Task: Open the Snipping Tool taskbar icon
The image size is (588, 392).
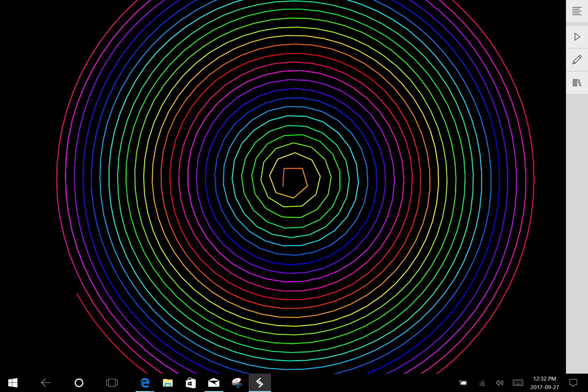Action: [237, 383]
